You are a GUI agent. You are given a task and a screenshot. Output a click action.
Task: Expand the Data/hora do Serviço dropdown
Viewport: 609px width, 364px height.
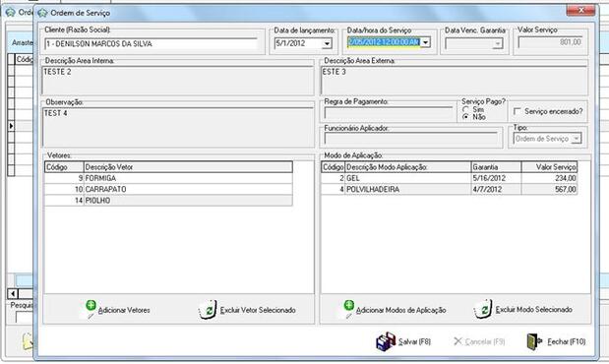pos(426,42)
